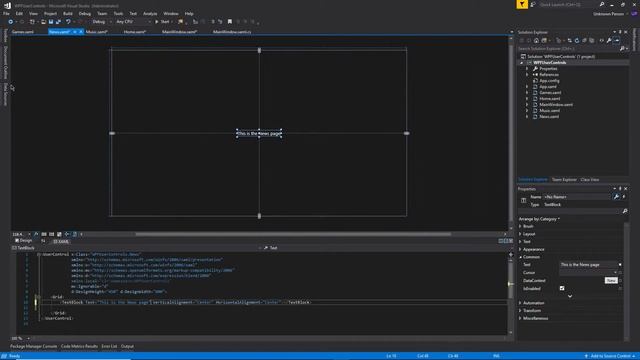Expand the Brush category
Screen dimensions: 640x360
[x=520, y=226]
